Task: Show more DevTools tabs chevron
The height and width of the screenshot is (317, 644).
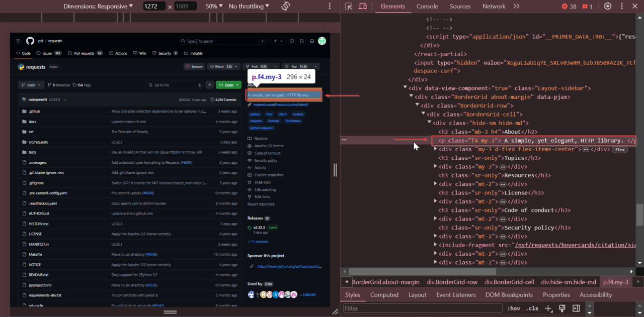Action: coord(516,7)
